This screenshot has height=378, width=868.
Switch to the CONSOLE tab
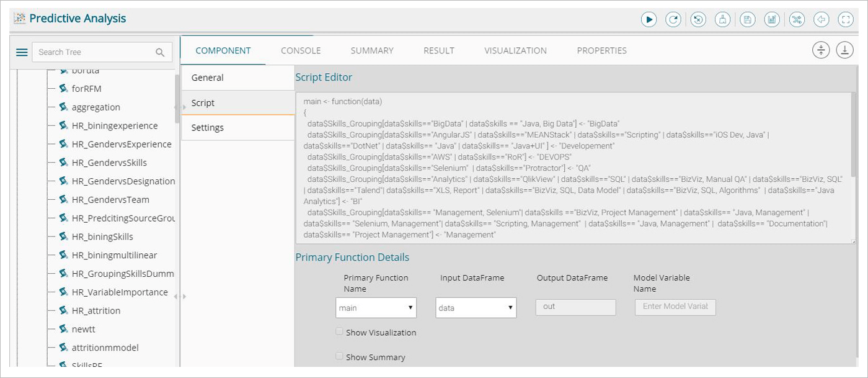[x=301, y=50]
